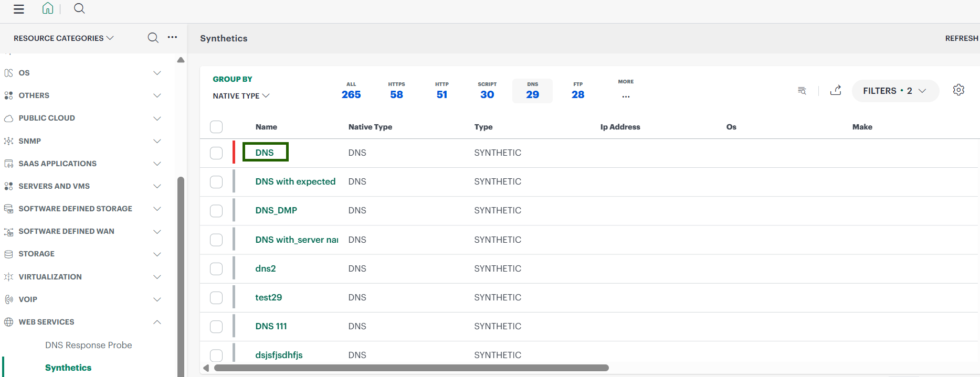Open table settings gear icon
The width and height of the screenshot is (980, 377).
(958, 90)
